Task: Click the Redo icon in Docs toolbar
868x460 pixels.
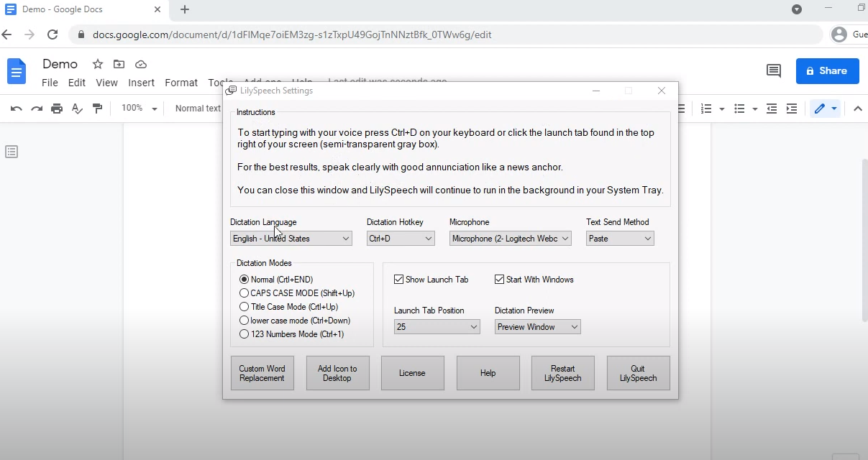Action: [x=37, y=109]
